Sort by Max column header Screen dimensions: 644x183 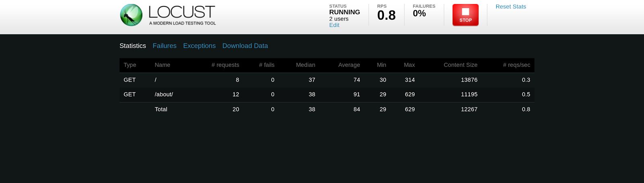(x=409, y=65)
